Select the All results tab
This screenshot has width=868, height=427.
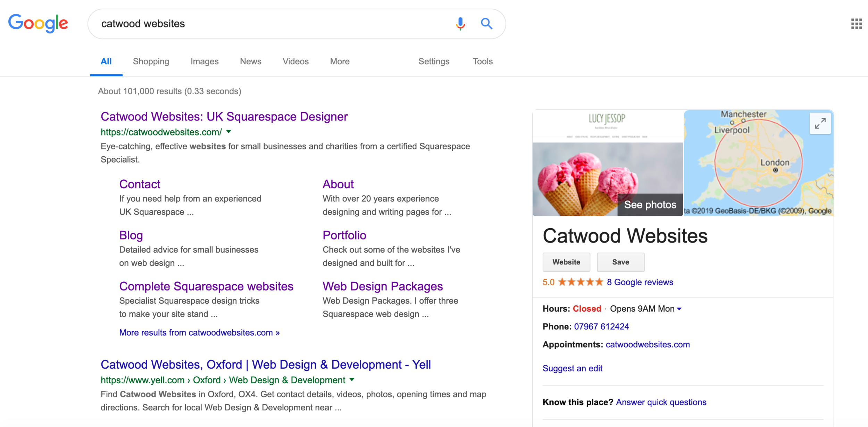pyautogui.click(x=106, y=61)
